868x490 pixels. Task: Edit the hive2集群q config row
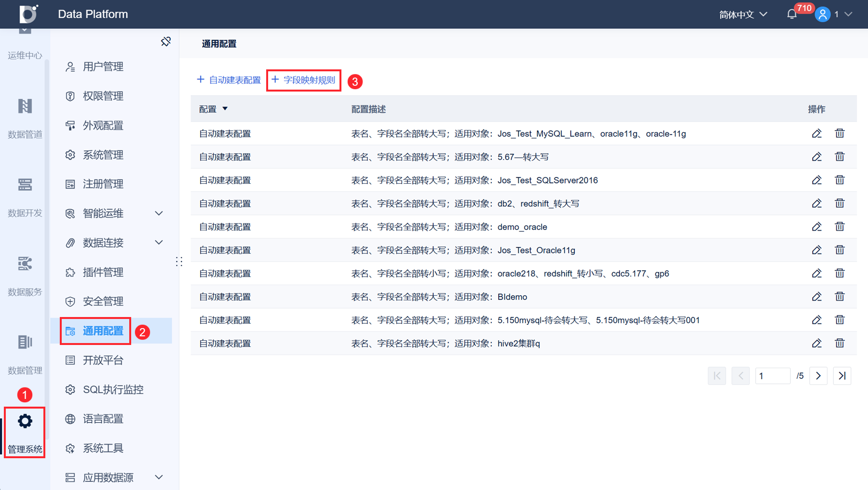pyautogui.click(x=816, y=343)
